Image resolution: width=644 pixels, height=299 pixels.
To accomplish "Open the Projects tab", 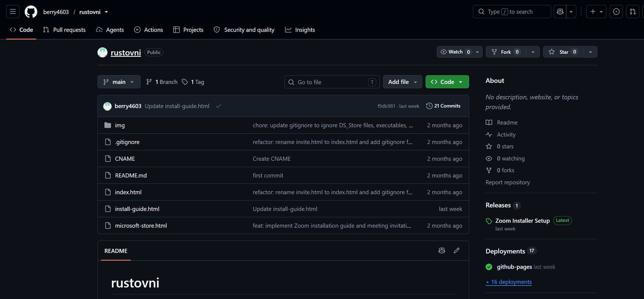I will coord(188,30).
